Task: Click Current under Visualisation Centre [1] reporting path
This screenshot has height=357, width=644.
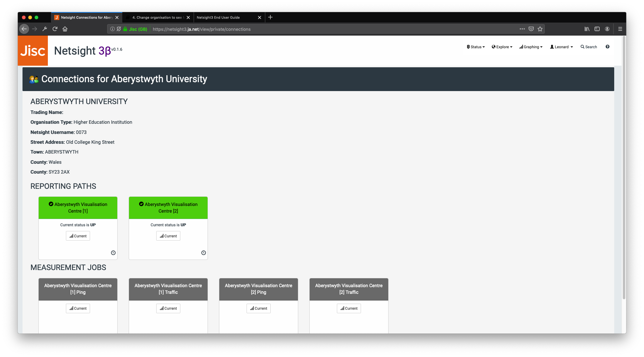Action: [x=78, y=236]
